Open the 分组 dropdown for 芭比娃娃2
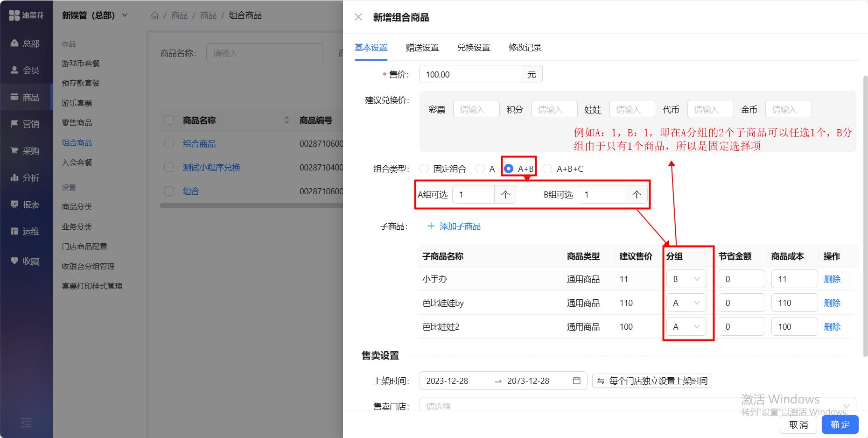868x438 pixels. tap(686, 326)
